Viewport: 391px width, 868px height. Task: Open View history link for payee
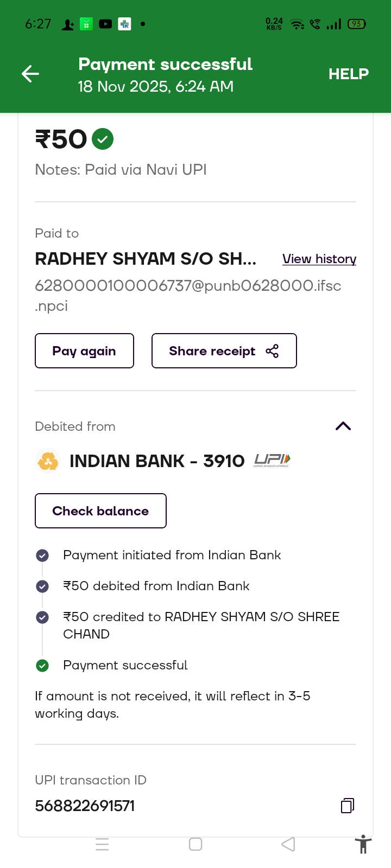319,259
